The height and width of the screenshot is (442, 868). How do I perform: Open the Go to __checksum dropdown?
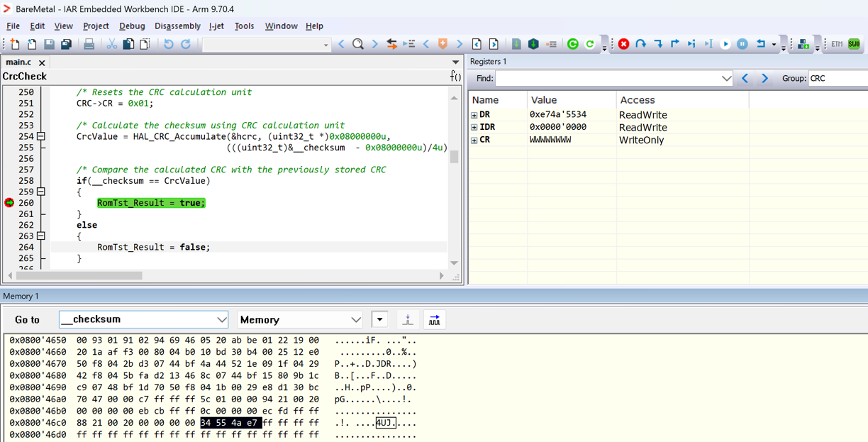(x=221, y=319)
